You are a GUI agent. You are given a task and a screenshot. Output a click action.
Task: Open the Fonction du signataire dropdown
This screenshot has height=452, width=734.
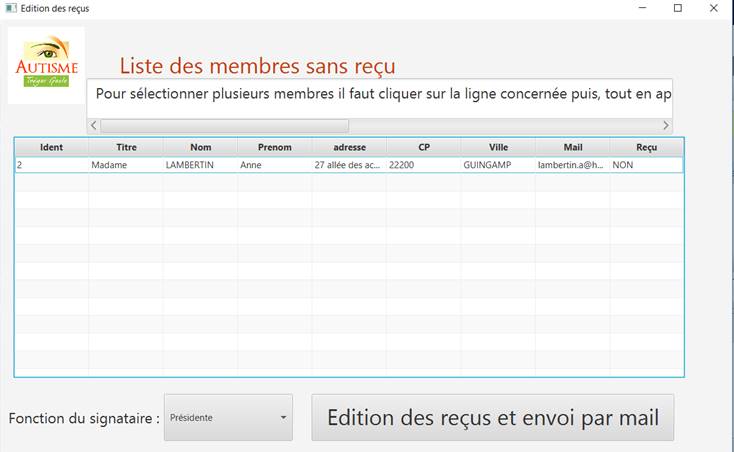coord(228,417)
